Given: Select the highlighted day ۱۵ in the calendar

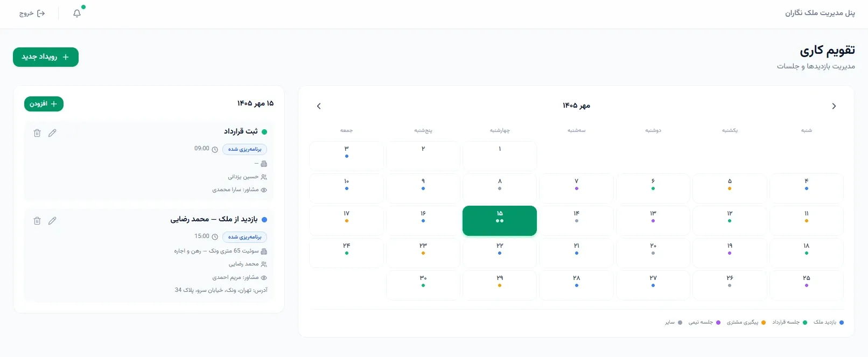Looking at the screenshot, I should point(500,221).
